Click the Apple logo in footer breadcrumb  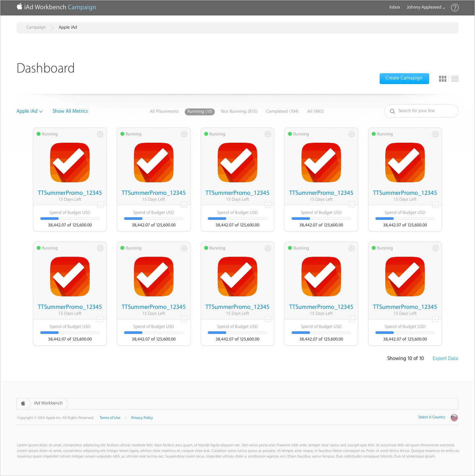click(23, 403)
